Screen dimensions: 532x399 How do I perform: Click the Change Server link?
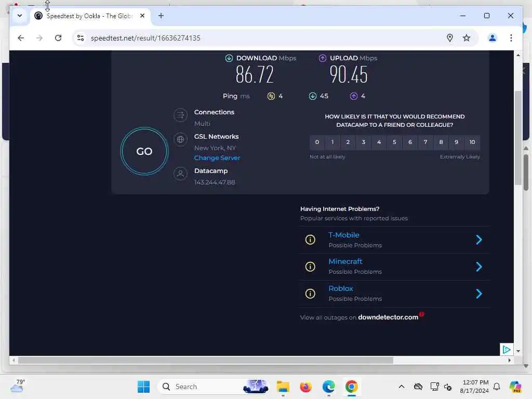(217, 158)
